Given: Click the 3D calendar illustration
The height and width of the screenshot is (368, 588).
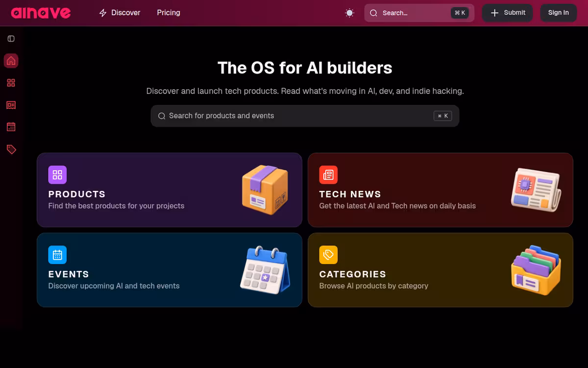Looking at the screenshot, I should [265, 270].
